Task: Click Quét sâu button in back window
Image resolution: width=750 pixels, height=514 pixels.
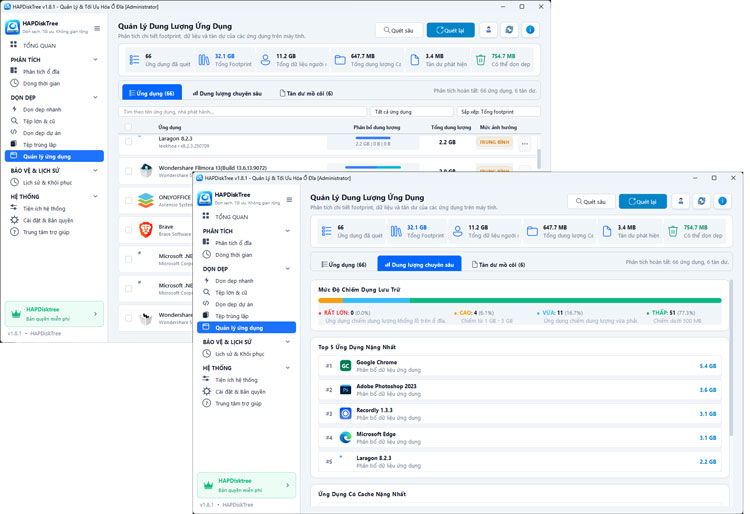Action: (399, 30)
